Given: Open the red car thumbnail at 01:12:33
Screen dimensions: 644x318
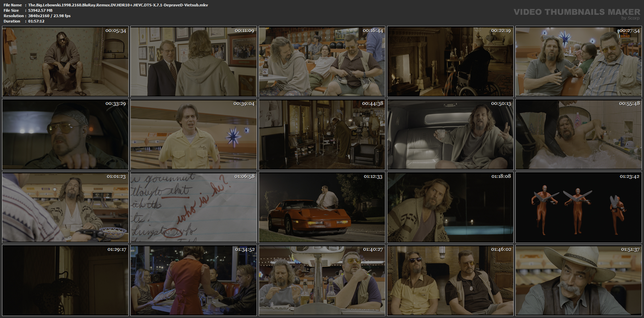Looking at the screenshot, I should 322,207.
